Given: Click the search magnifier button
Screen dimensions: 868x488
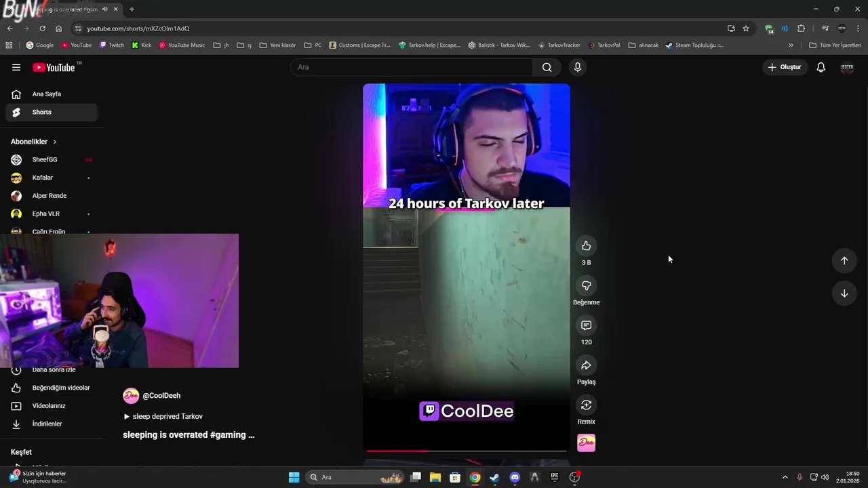Looking at the screenshot, I should [547, 67].
